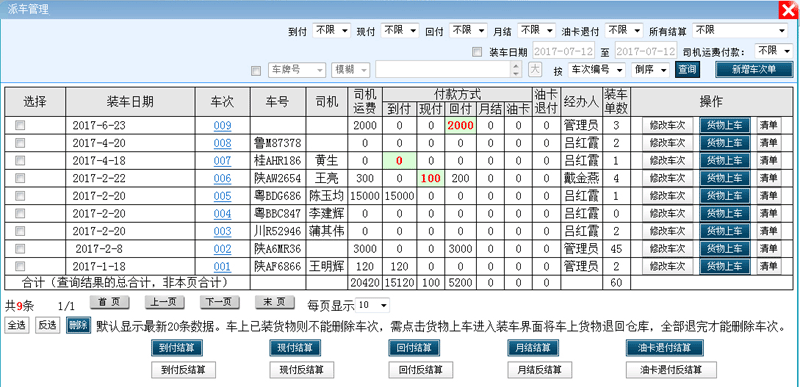This screenshot has height=387, width=800.
Task: Go to 下一页 next page
Action: click(219, 302)
